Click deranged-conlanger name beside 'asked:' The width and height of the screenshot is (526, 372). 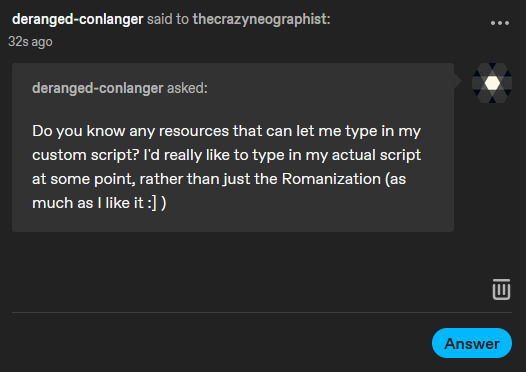pyautogui.click(x=98, y=88)
